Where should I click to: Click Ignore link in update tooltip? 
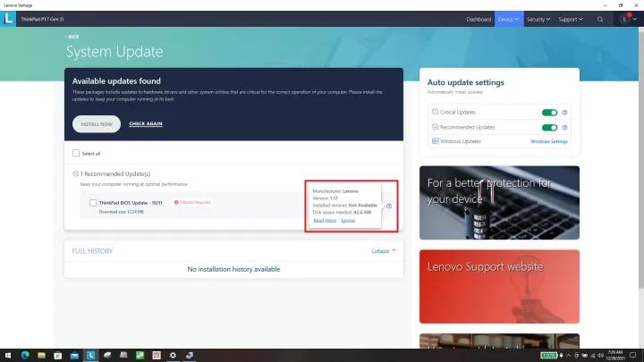point(348,221)
